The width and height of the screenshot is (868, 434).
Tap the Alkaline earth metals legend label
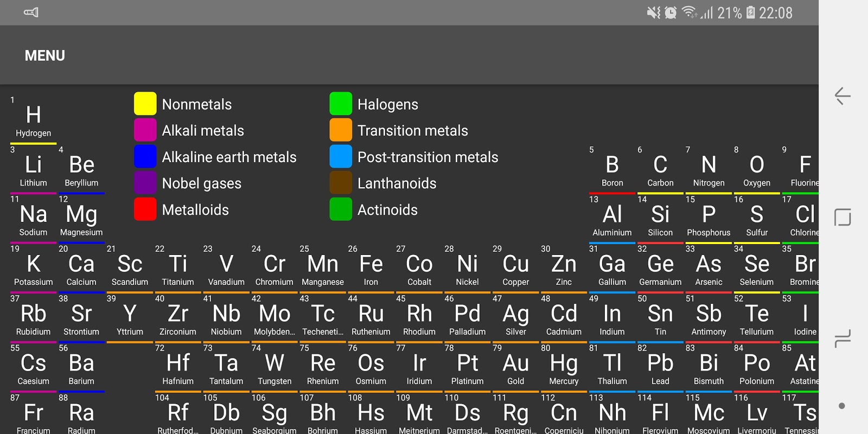pyautogui.click(x=229, y=157)
